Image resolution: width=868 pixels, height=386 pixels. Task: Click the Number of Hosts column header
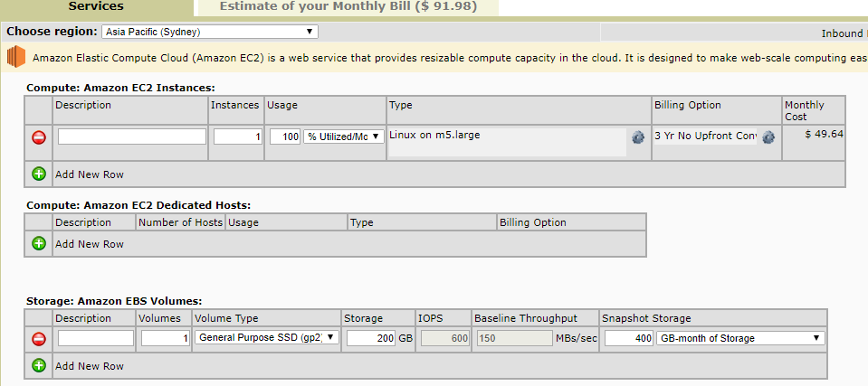point(180,223)
